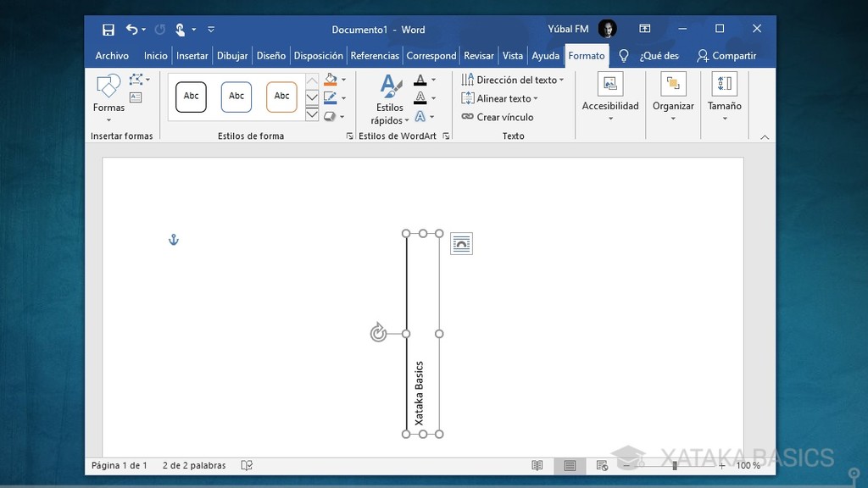Switch to Print Layout view

[570, 465]
